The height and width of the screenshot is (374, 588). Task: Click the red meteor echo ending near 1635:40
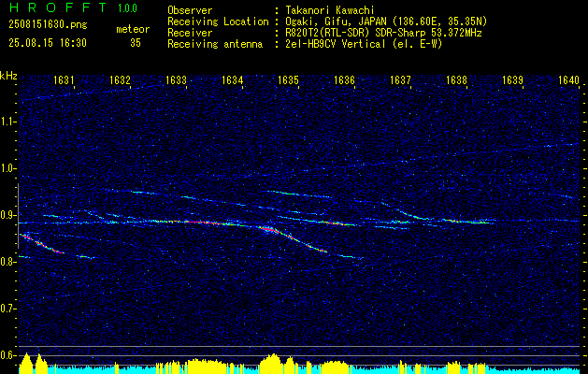(x=294, y=239)
